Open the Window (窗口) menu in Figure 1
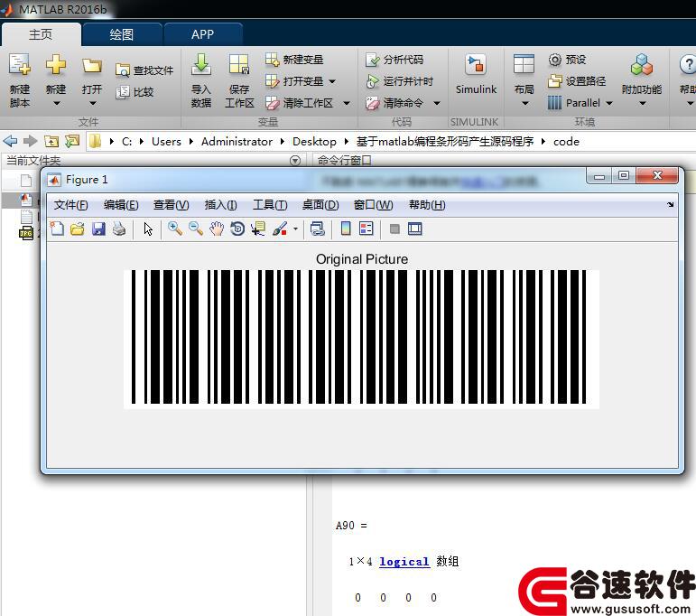696x616 pixels. click(373, 205)
